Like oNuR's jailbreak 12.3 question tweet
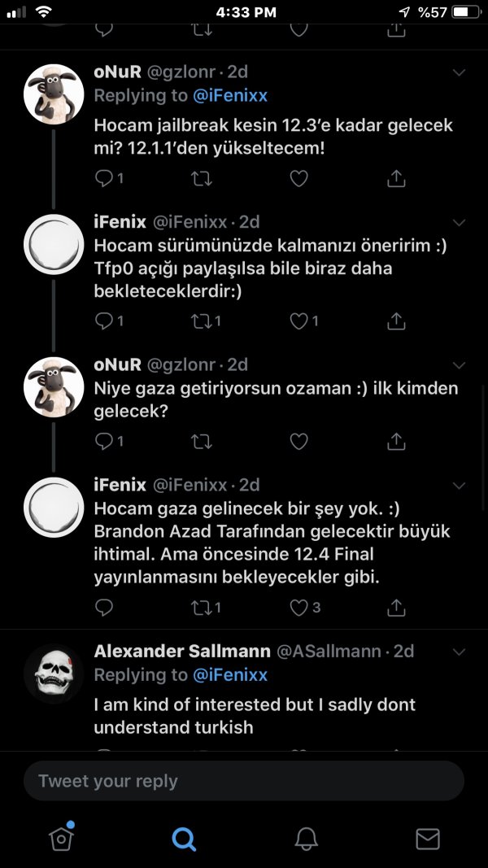The width and height of the screenshot is (488, 868). pos(298,177)
